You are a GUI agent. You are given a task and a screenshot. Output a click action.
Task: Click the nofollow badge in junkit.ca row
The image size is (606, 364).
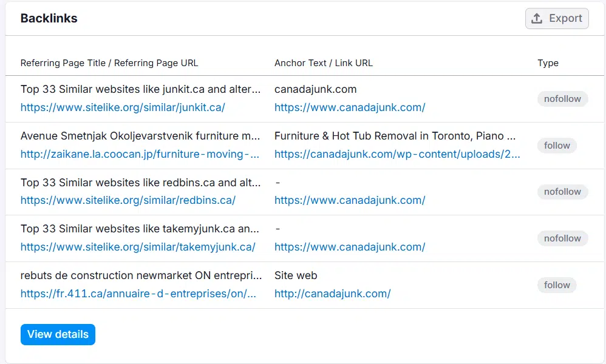tap(562, 99)
